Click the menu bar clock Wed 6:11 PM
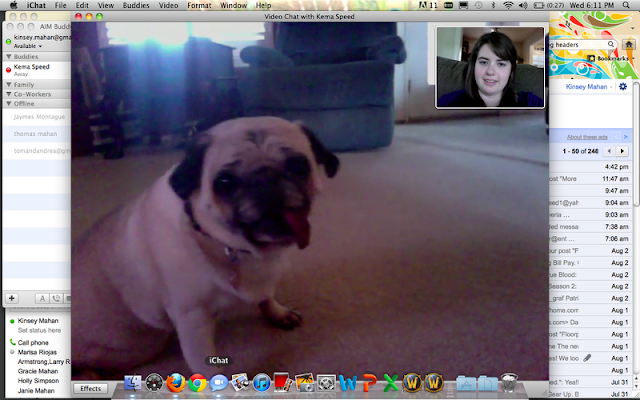This screenshot has width=640, height=400. 591,5
